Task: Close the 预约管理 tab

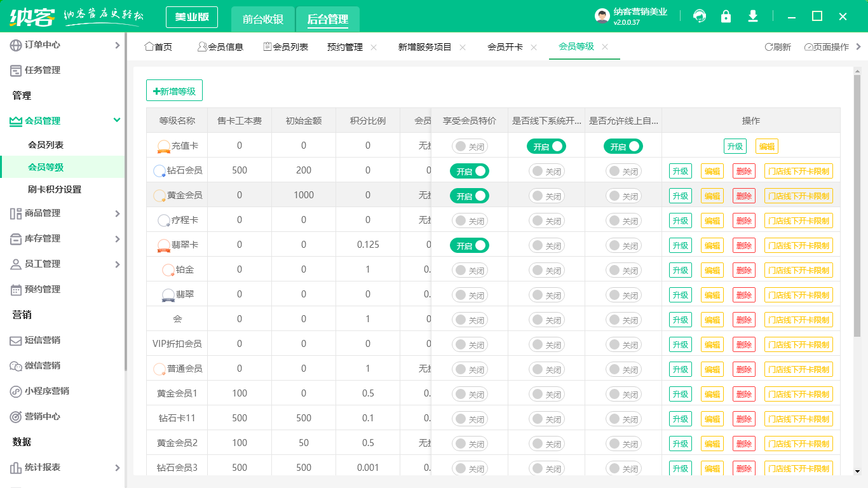Action: [374, 48]
